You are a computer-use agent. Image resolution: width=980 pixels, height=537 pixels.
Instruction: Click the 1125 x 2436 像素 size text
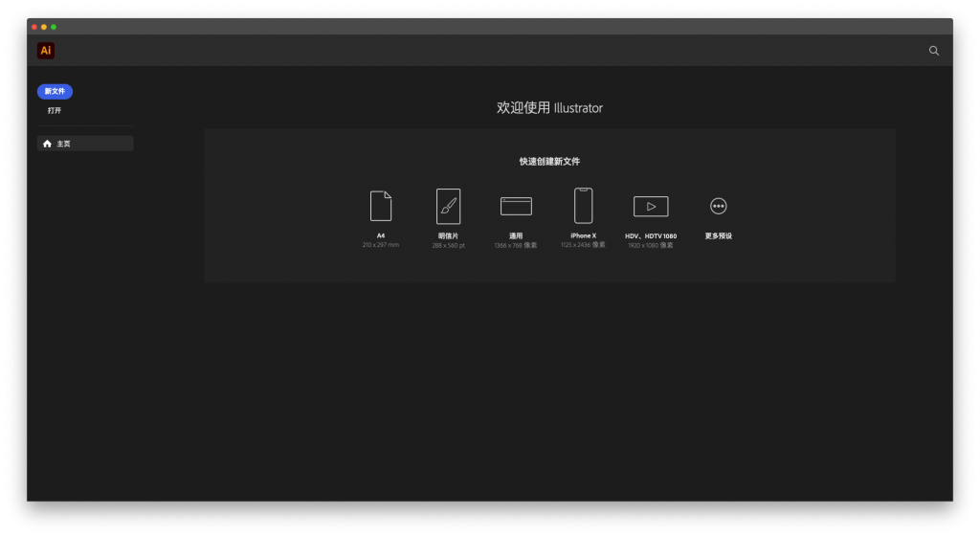tap(583, 245)
